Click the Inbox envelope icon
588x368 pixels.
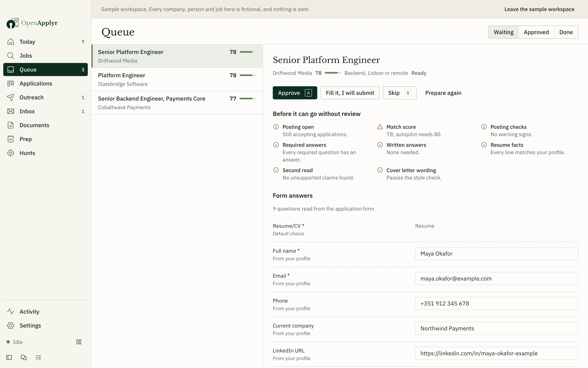(x=10, y=111)
